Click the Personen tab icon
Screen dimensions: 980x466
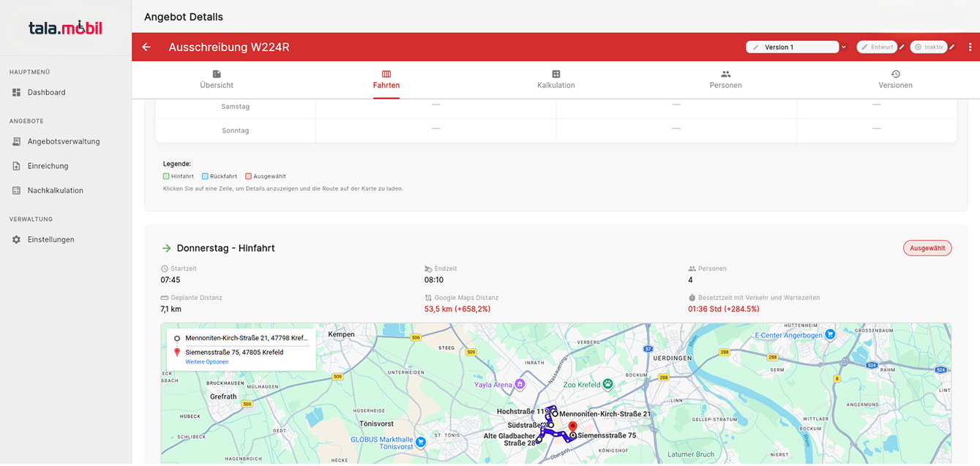(725, 74)
